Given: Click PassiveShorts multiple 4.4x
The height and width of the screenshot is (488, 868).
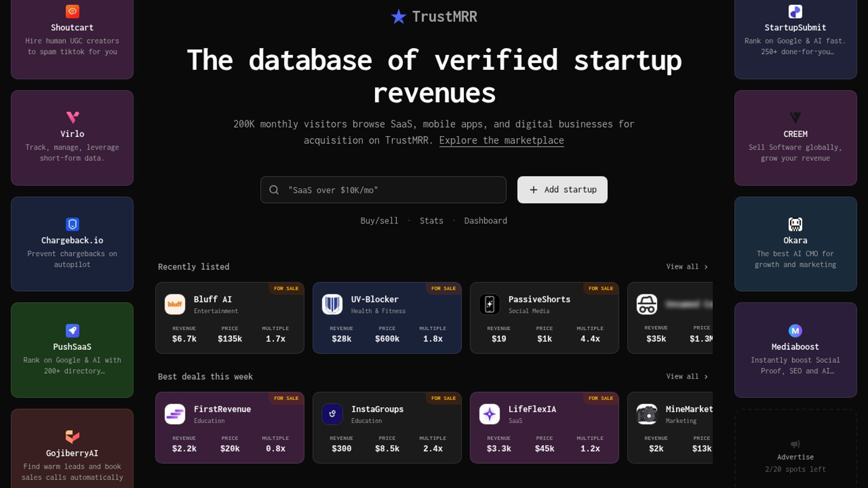Looking at the screenshot, I should click(x=590, y=339).
